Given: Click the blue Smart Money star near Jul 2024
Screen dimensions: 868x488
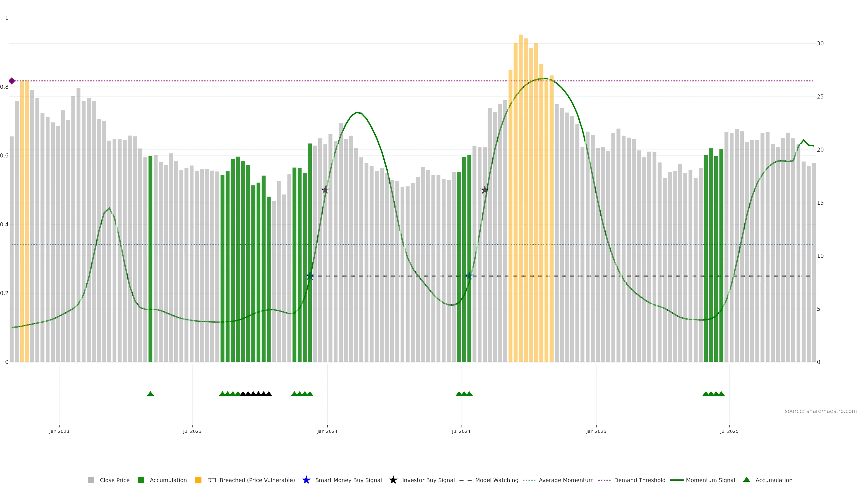Looking at the screenshot, I should pyautogui.click(x=469, y=276).
